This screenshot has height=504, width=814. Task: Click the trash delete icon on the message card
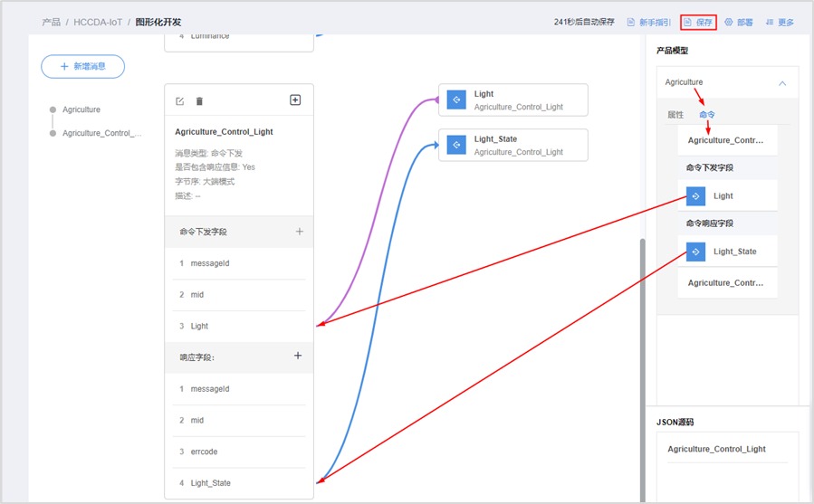[199, 101]
